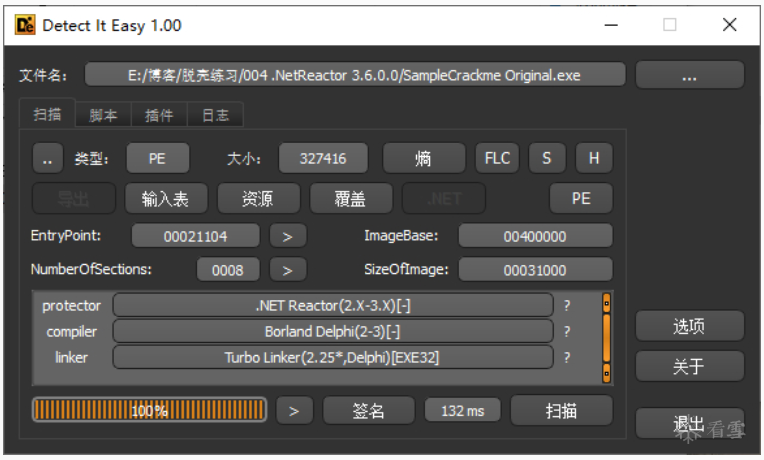The image size is (764, 460).
Task: Start scan with the 扫描 button
Action: (x=561, y=411)
